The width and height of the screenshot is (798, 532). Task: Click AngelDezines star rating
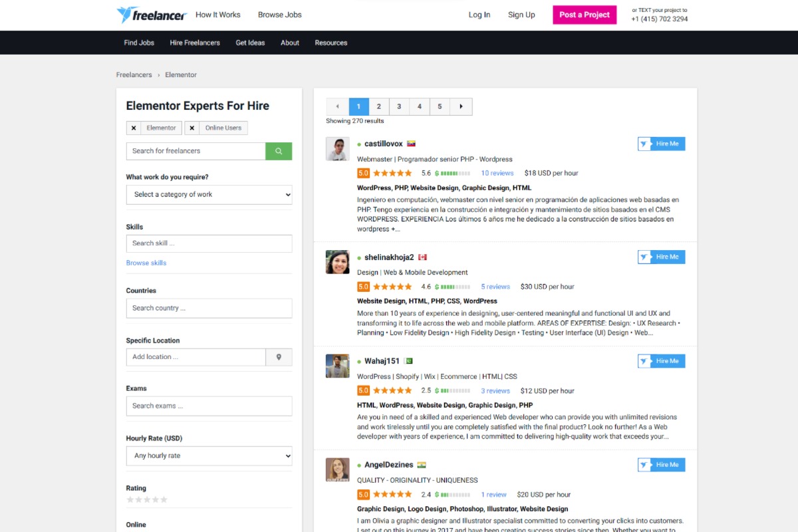pos(392,494)
